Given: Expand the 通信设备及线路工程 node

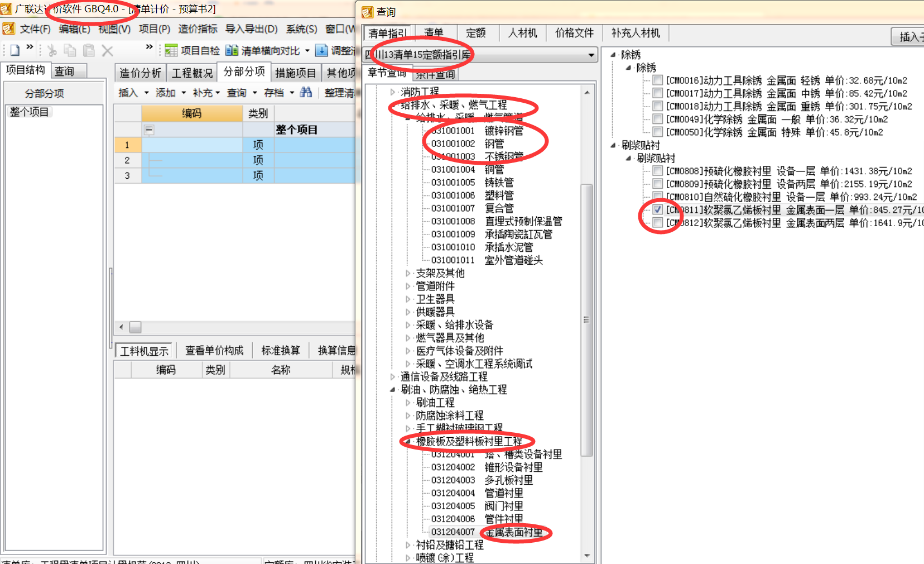Looking at the screenshot, I should point(393,376).
